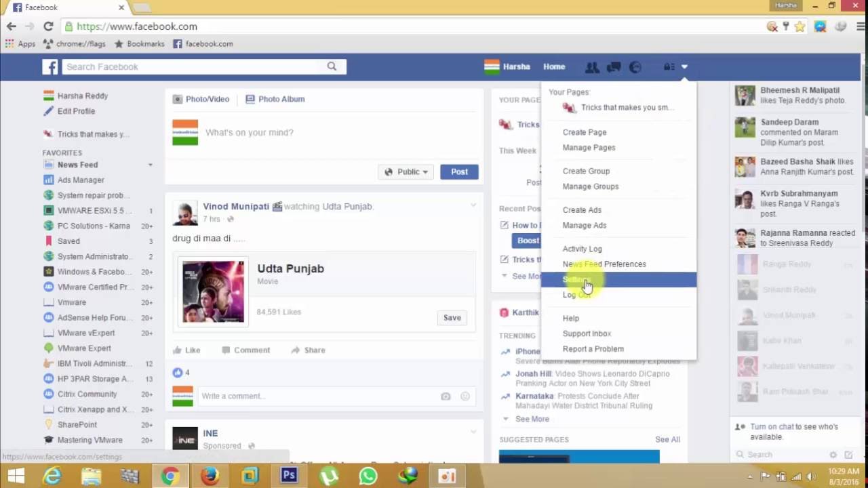
Task: Click the Udta Punjab movie poster thumbnail
Action: [x=213, y=291]
